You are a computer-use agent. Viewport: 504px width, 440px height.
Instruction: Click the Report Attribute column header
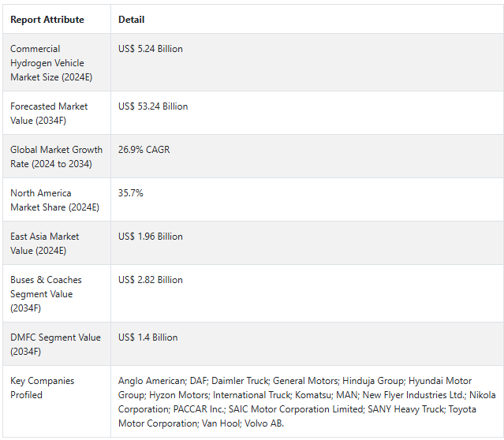[47, 20]
